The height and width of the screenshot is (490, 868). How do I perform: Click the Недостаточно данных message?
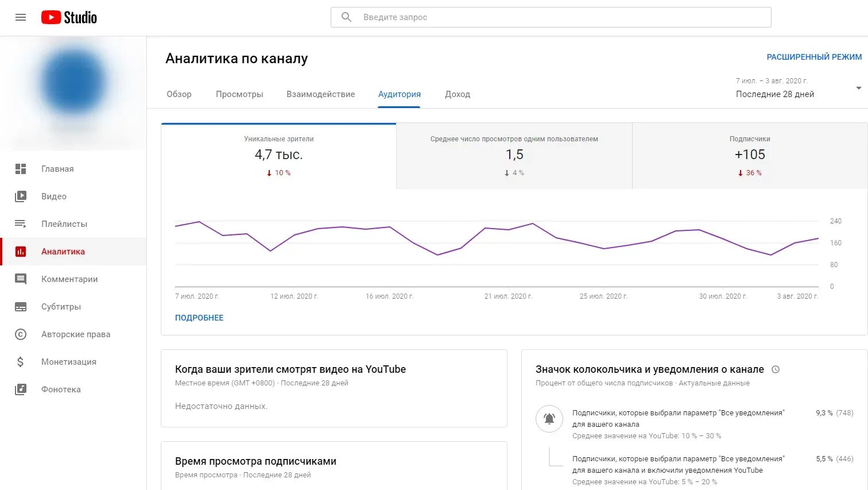221,406
